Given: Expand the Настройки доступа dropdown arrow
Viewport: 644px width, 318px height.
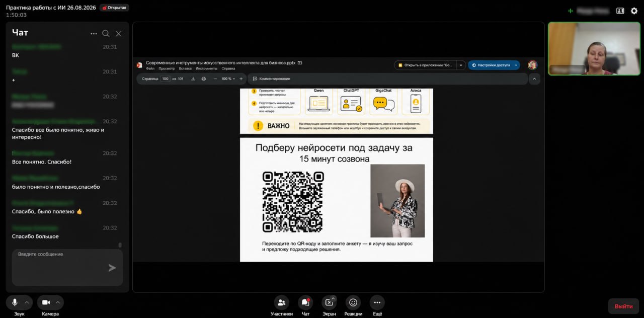Looking at the screenshot, I should click(516, 65).
